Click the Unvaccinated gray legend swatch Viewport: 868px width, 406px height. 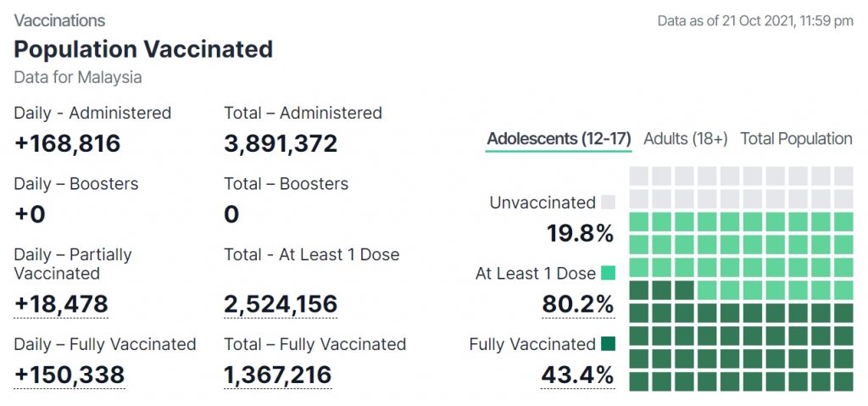[x=608, y=203]
